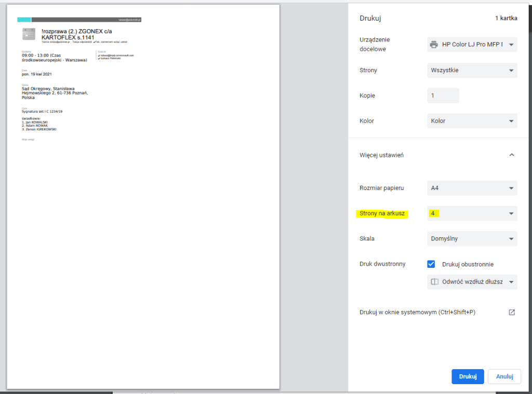Uncheck the Drukuj obustronnie checkbox
The height and width of the screenshot is (394, 532).
coord(431,264)
